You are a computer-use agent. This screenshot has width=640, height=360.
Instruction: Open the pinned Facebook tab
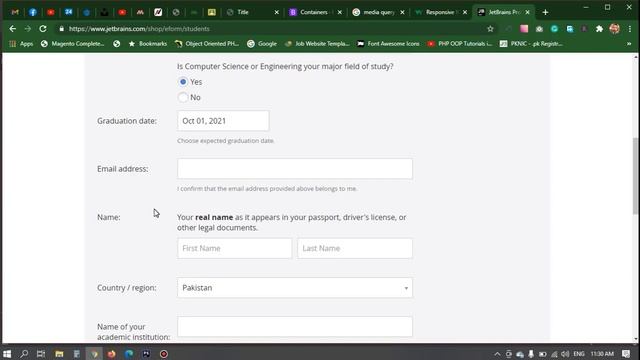click(33, 12)
